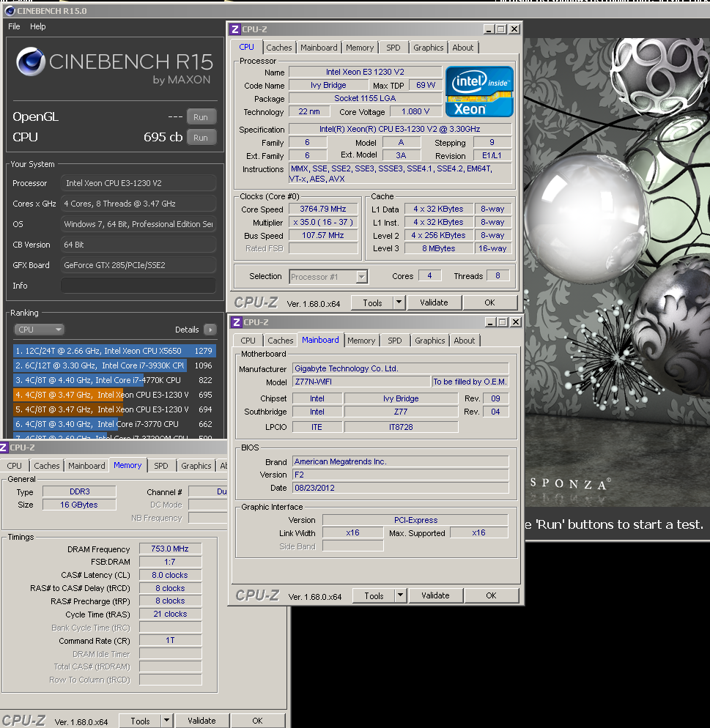Switch to CPU tab in Memory CPU-Z window
710x728 pixels.
pos(15,466)
